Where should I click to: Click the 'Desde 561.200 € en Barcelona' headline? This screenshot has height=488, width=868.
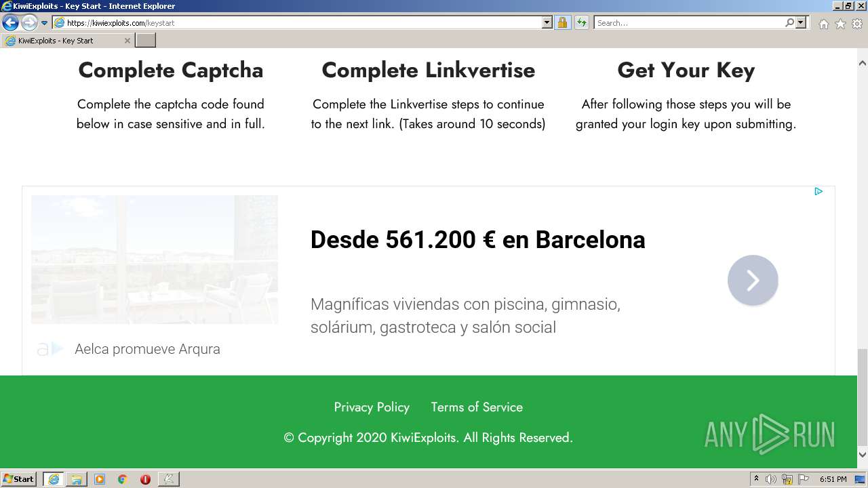[477, 240]
